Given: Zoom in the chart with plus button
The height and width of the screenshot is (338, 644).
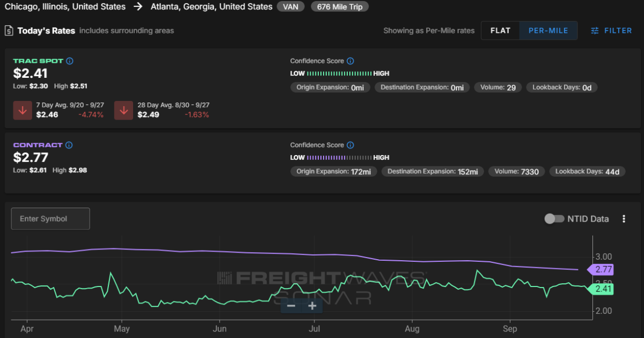Looking at the screenshot, I should coord(312,306).
